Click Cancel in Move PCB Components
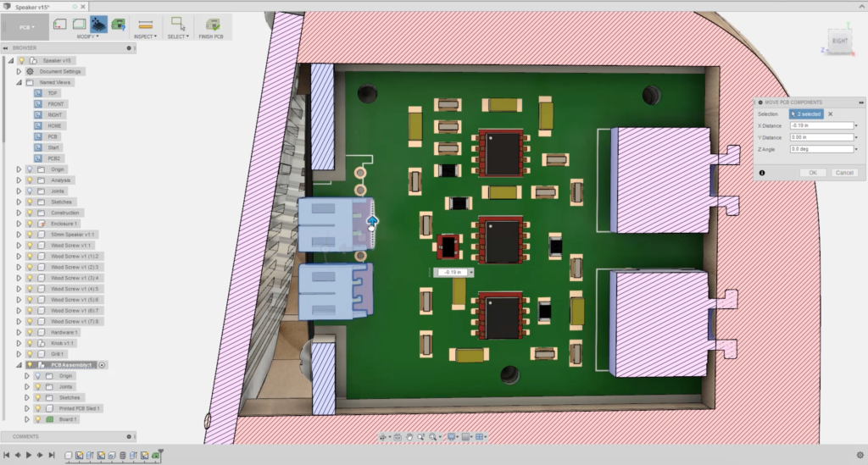This screenshot has width=868, height=465. pos(844,173)
